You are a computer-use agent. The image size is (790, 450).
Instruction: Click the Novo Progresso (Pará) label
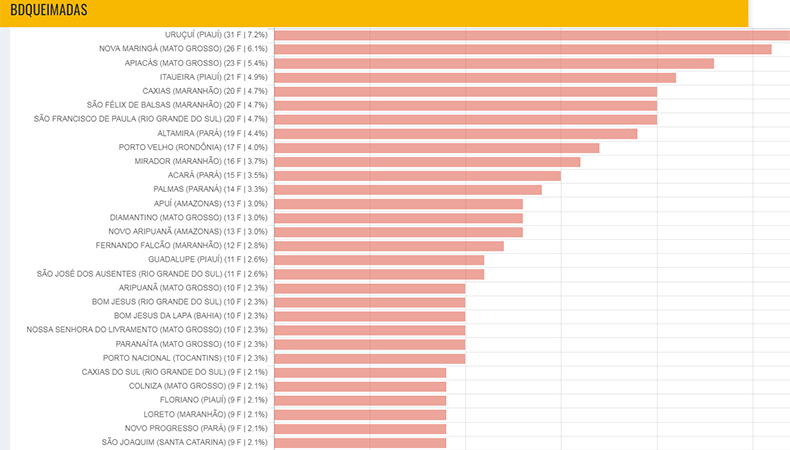196,428
